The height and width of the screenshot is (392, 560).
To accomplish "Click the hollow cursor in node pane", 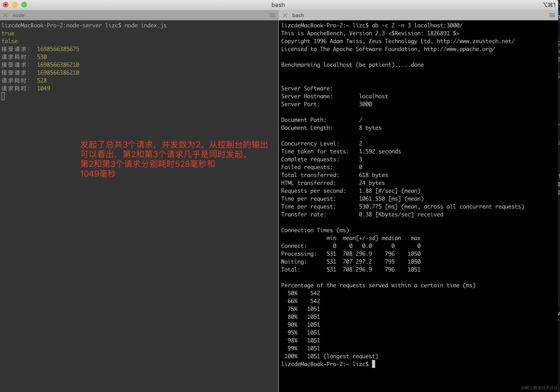I will 3,96.
